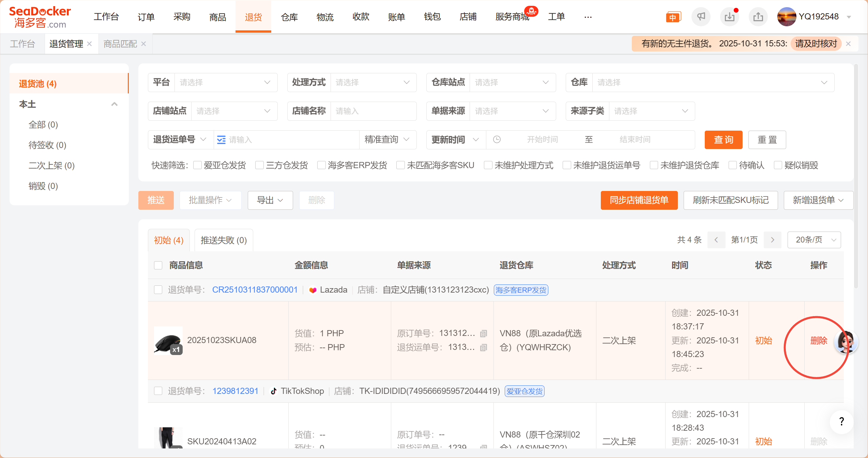
Task: Close the 商品匹配 tab
Action: pos(143,44)
